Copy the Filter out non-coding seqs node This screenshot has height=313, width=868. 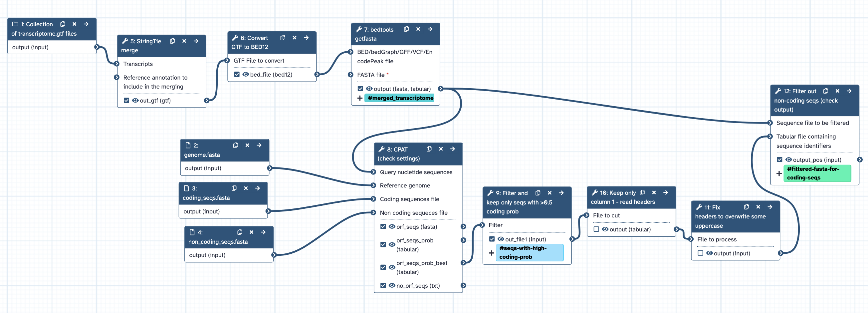[x=825, y=91]
